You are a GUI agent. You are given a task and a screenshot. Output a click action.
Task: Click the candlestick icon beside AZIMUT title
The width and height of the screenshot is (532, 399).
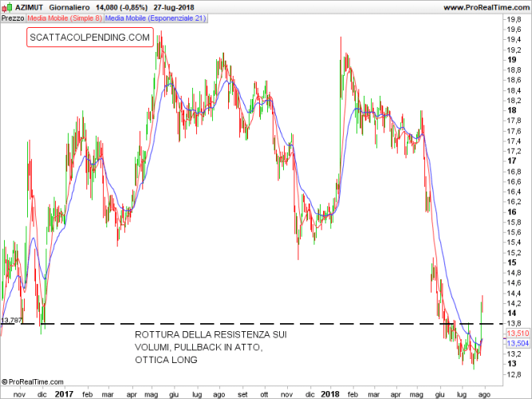[6, 7]
